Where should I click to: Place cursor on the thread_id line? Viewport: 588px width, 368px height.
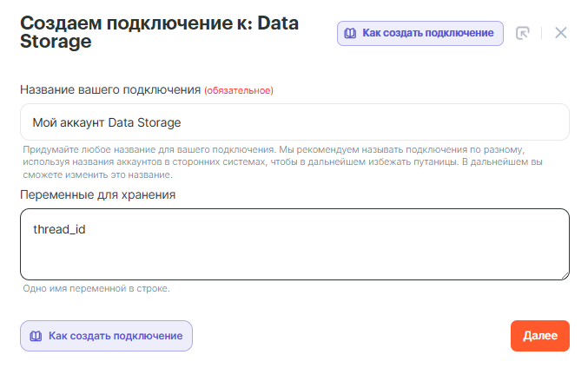[60, 230]
